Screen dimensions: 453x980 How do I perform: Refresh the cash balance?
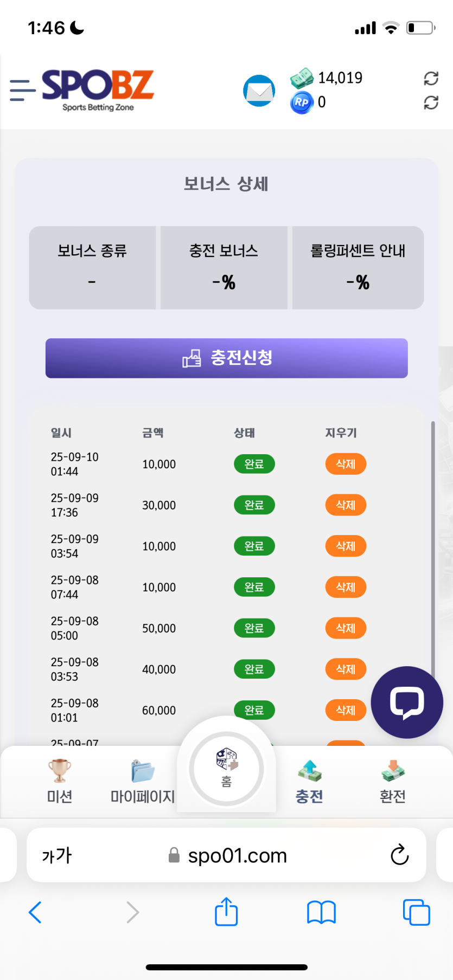pos(431,79)
